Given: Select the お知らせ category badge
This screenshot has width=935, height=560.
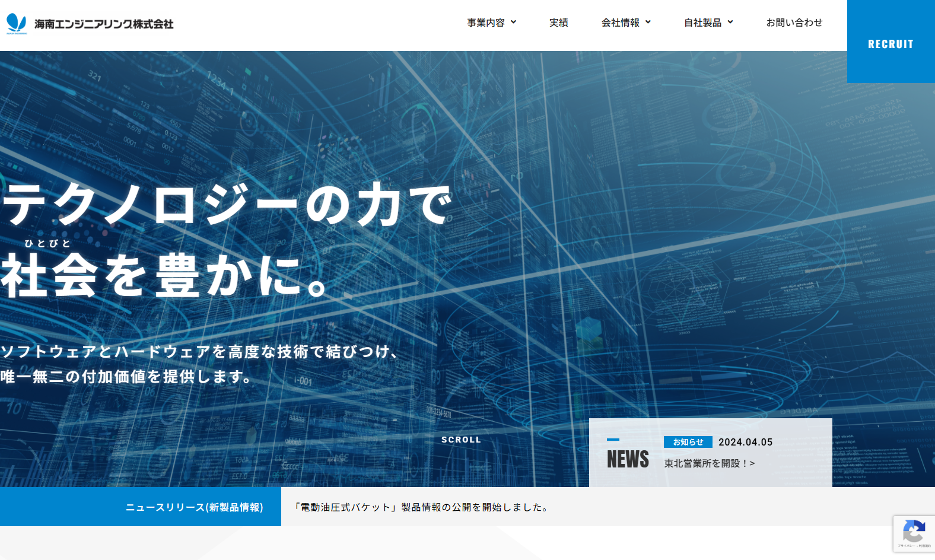Looking at the screenshot, I should [688, 442].
